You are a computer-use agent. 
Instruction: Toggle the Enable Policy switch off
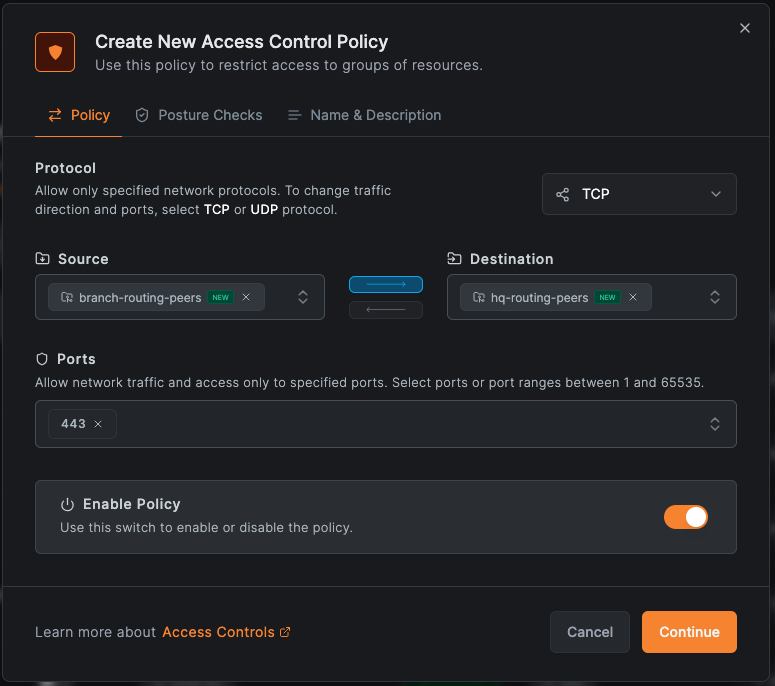686,516
